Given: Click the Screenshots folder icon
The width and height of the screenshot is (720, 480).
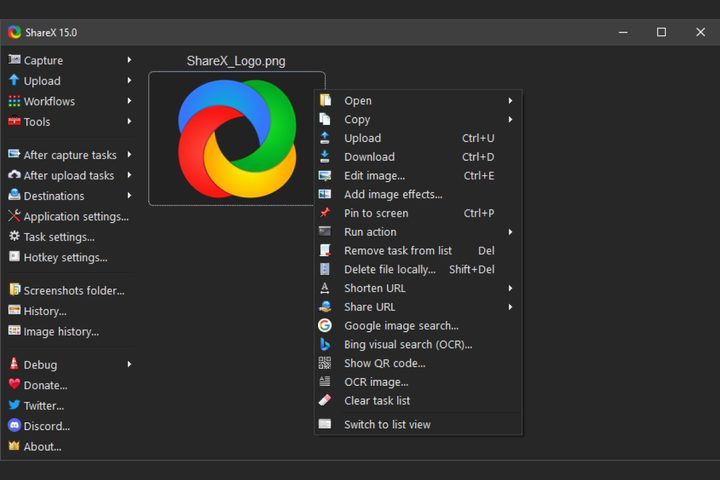Looking at the screenshot, I should point(14,291).
